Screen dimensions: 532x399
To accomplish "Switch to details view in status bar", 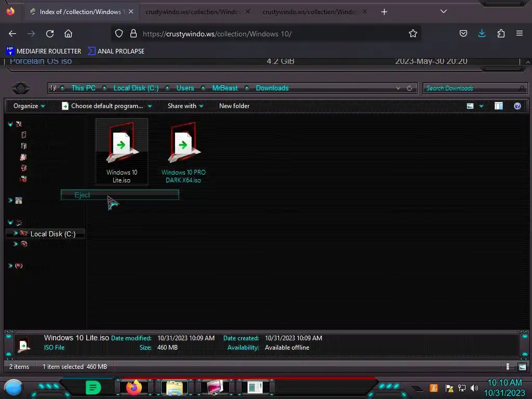I will click(508, 366).
